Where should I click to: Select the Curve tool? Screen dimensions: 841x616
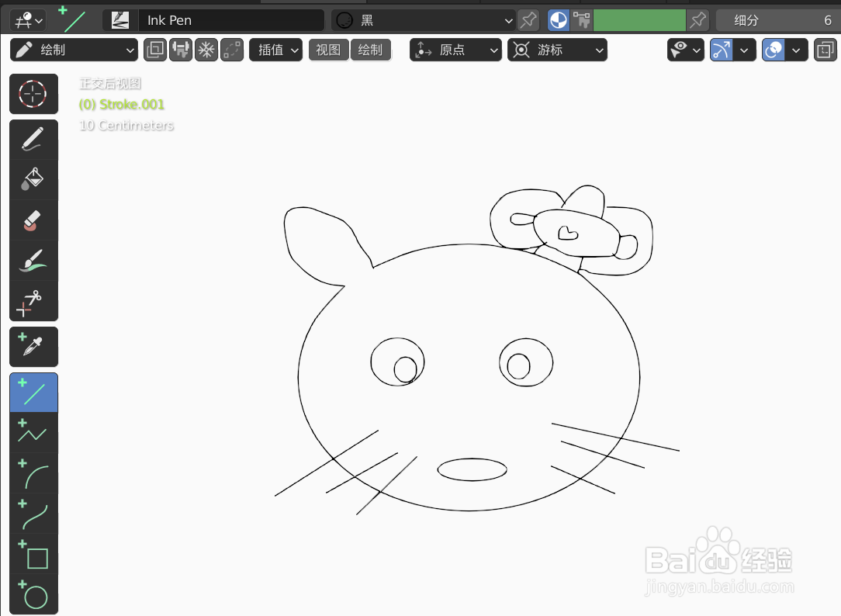click(x=33, y=513)
